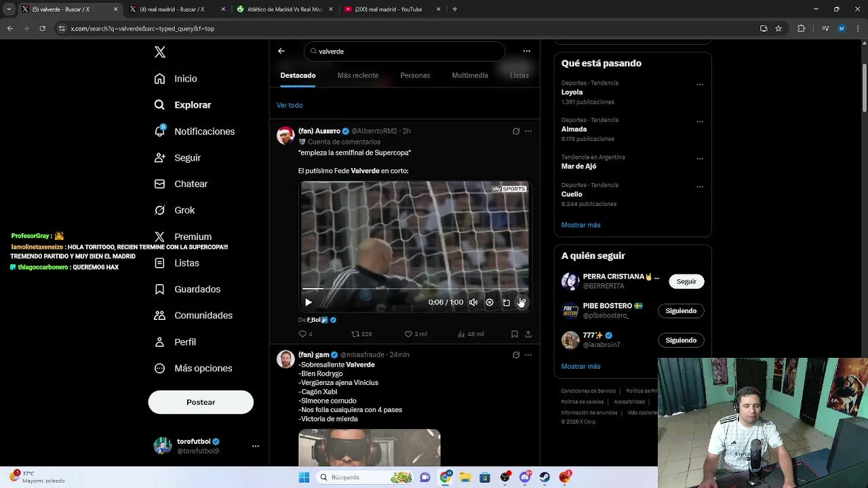Switch to Listas search tab
The image size is (868, 488).
tap(519, 75)
